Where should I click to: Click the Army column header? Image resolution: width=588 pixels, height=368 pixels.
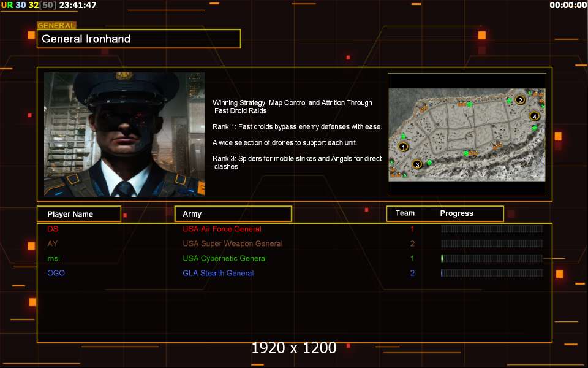pos(233,213)
